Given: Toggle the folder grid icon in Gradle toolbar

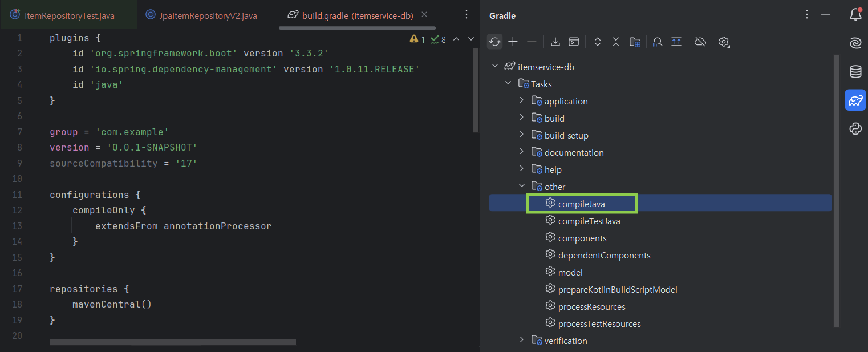Looking at the screenshot, I should pos(635,42).
